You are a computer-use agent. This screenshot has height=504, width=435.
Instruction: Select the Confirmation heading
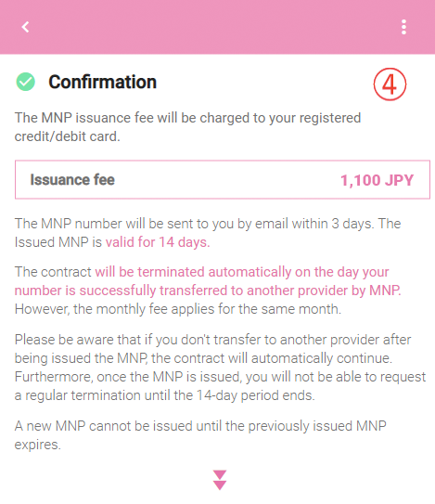tap(102, 82)
